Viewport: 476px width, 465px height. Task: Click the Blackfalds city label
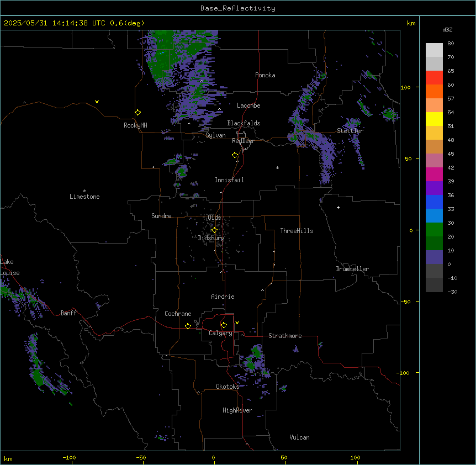[244, 123]
